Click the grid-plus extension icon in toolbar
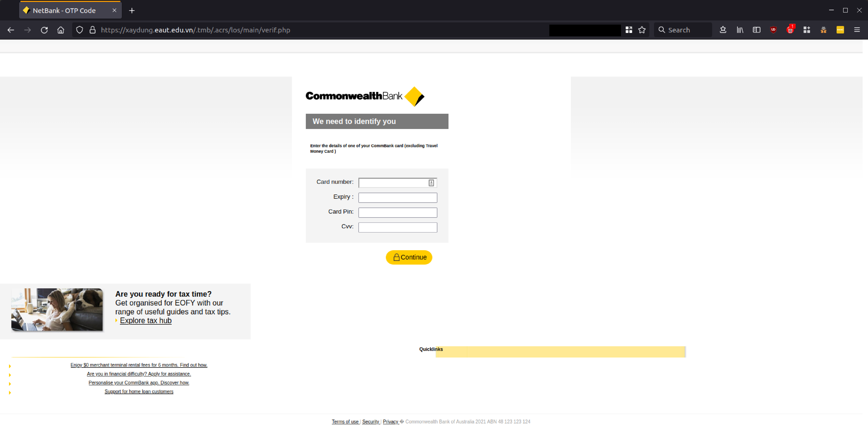 click(807, 30)
